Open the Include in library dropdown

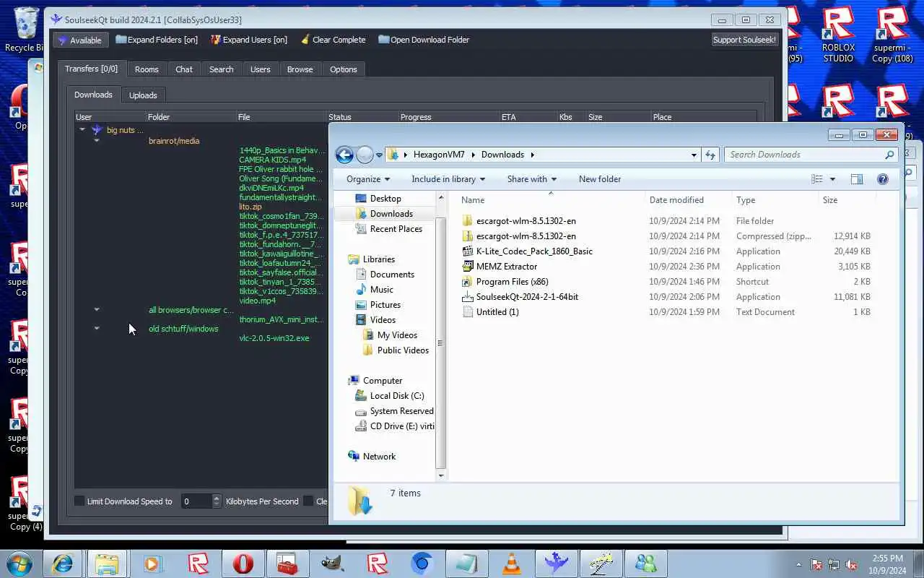click(x=448, y=179)
